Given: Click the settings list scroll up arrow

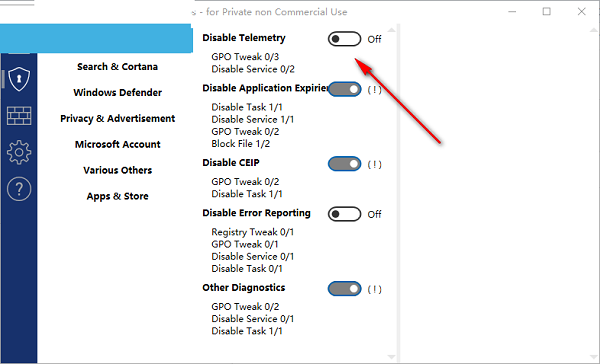Looking at the screenshot, I should click(391, 29).
